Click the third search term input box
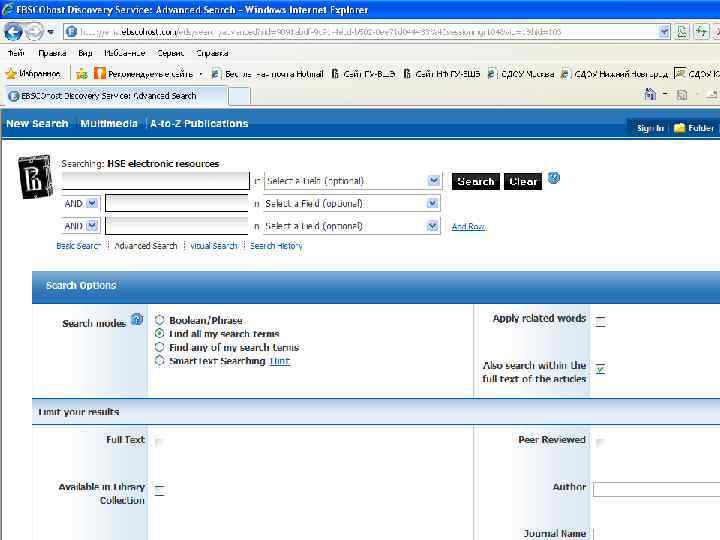The image size is (720, 540). (x=177, y=226)
